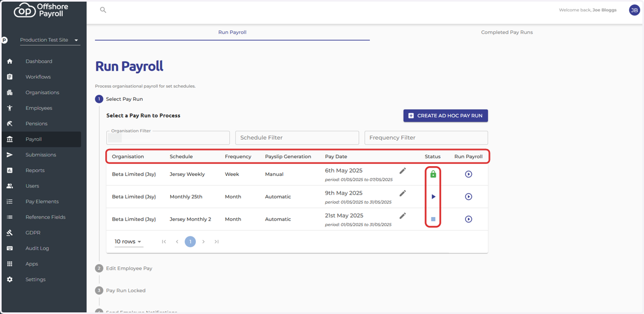Click the Organisation Filter field
This screenshot has width=644, height=314.
coord(168,138)
